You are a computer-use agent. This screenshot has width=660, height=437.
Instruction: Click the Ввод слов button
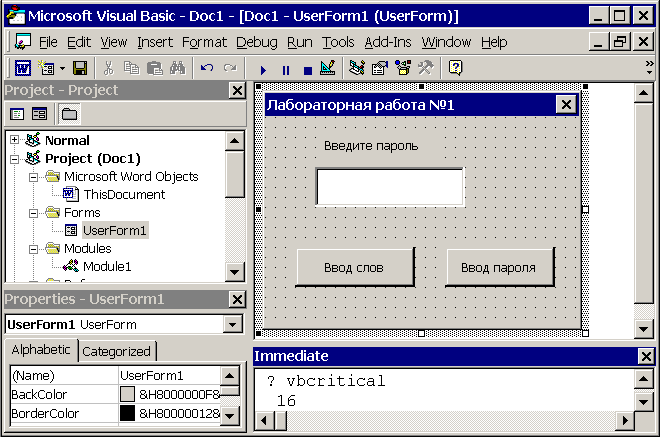tap(355, 268)
